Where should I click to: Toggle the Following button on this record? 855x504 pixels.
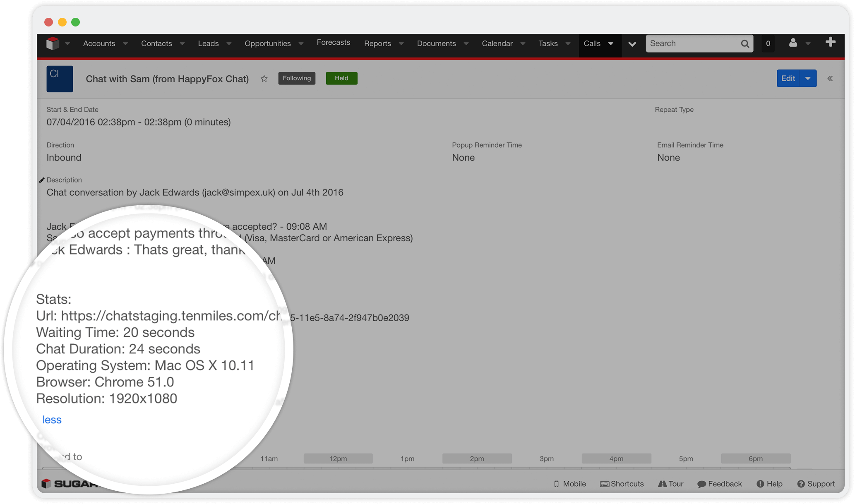tap(296, 78)
